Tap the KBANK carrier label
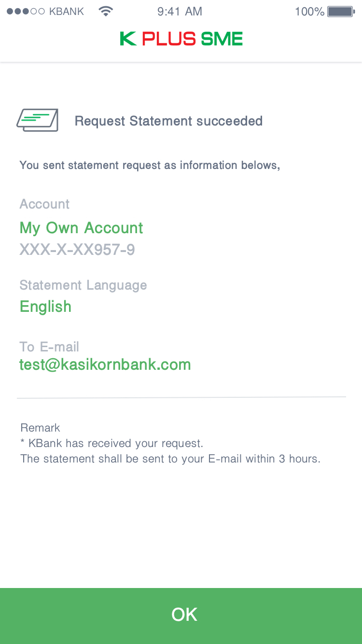Screen dimensions: 362x644 [x=67, y=12]
